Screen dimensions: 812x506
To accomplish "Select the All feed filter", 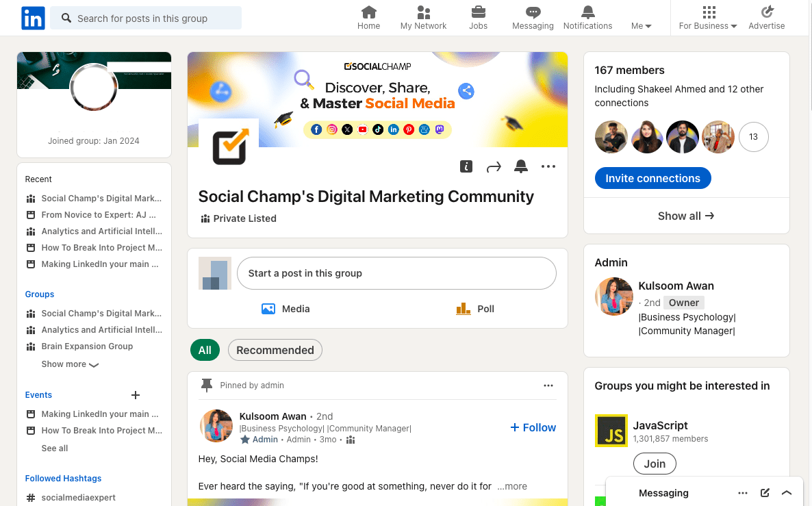I will point(205,350).
